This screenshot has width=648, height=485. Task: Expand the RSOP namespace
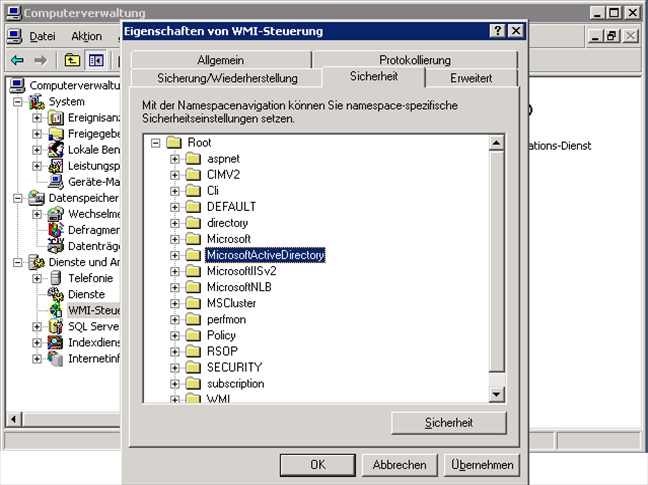(x=175, y=352)
